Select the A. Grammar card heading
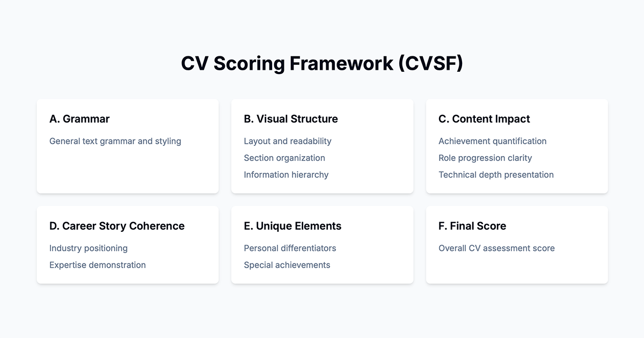The width and height of the screenshot is (644, 338). [x=79, y=119]
